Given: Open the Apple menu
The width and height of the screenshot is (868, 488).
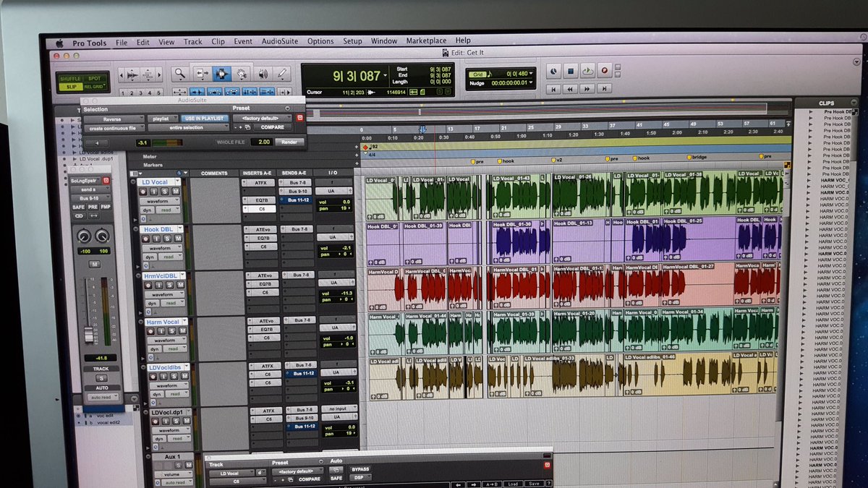Looking at the screenshot, I should (61, 42).
